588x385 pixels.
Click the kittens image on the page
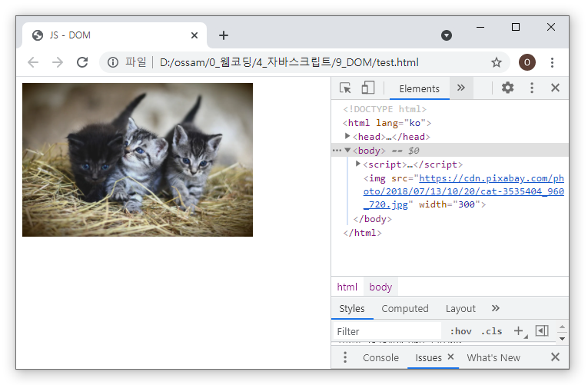point(138,160)
